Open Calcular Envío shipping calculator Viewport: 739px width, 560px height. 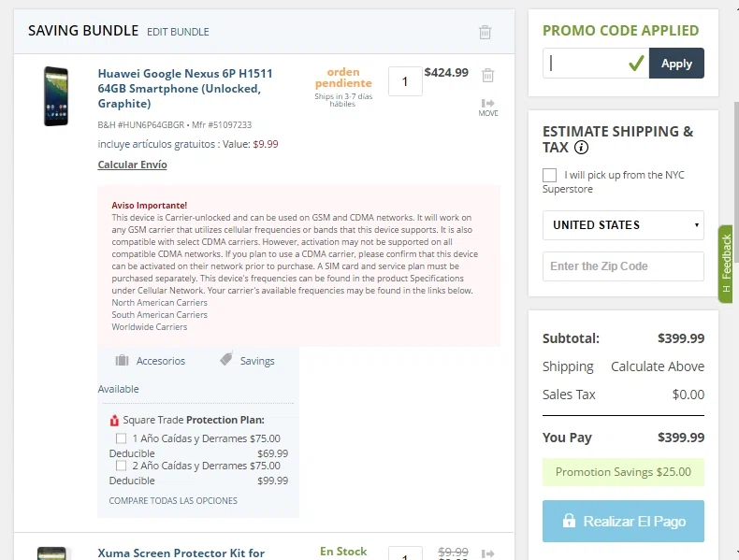pos(133,165)
